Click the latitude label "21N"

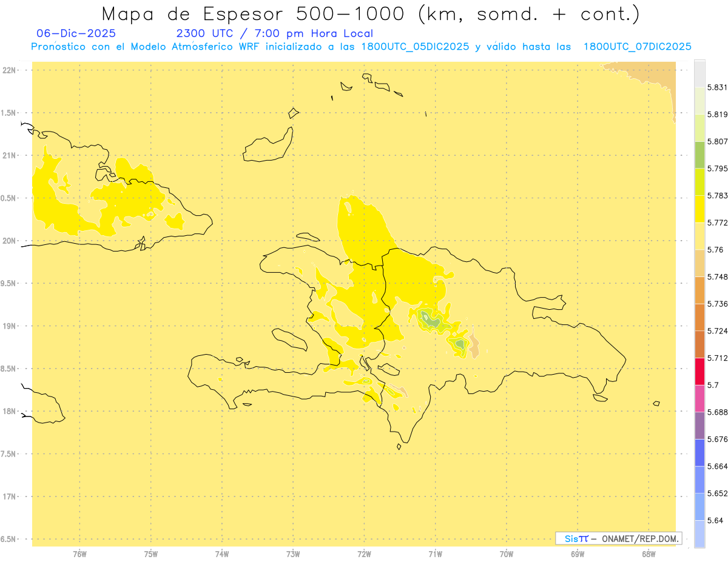tap(10, 155)
